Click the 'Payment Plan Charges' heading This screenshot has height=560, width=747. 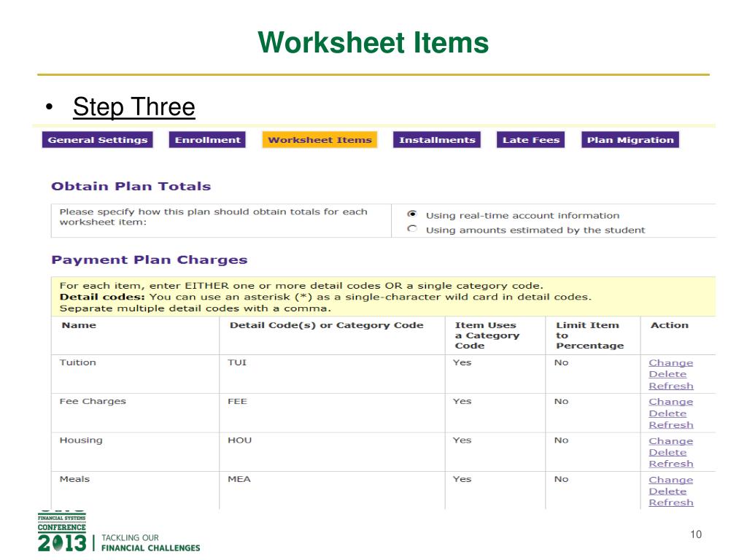coord(150,260)
